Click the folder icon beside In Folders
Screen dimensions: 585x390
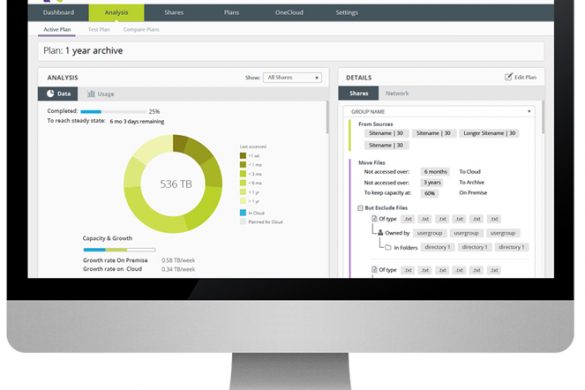point(388,247)
